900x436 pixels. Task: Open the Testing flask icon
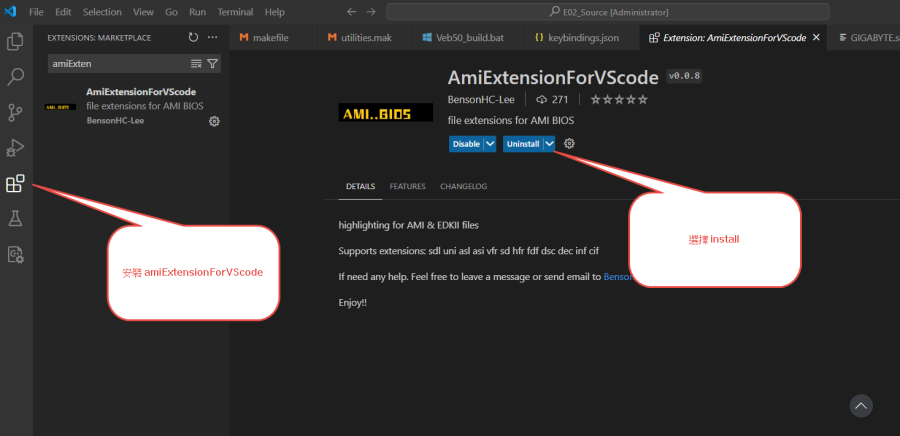coord(16,218)
